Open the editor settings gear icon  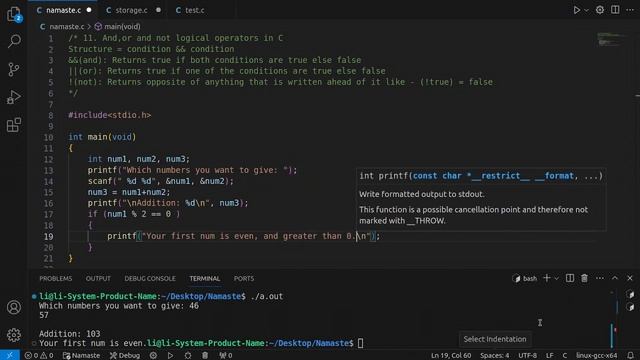[x=600, y=10]
